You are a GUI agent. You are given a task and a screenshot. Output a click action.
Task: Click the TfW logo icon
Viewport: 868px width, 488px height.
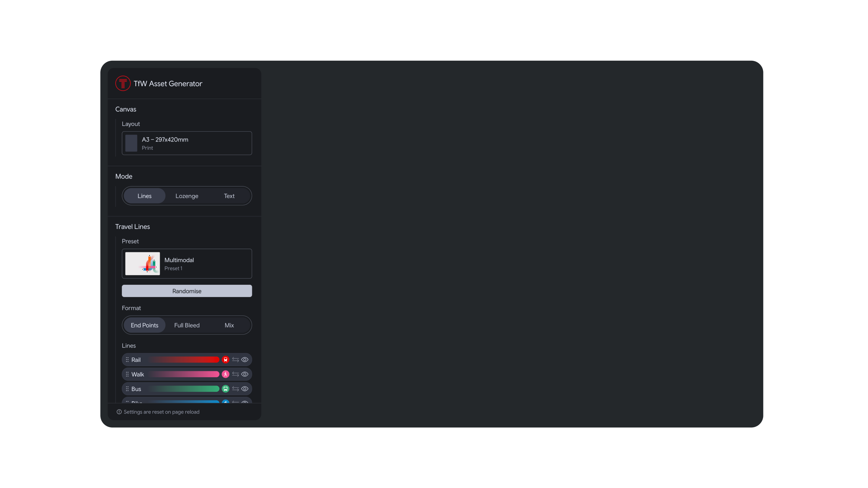123,83
